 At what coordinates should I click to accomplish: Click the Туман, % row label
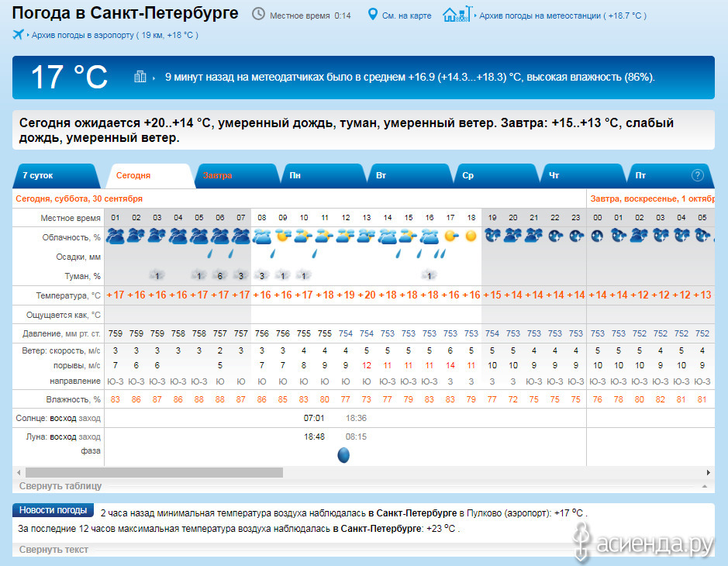[x=82, y=276]
